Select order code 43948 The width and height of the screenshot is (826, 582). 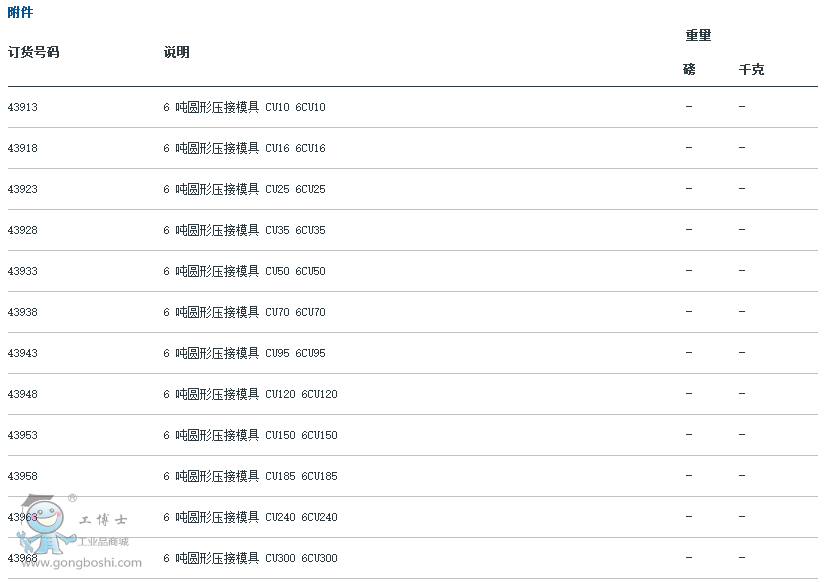[23, 394]
